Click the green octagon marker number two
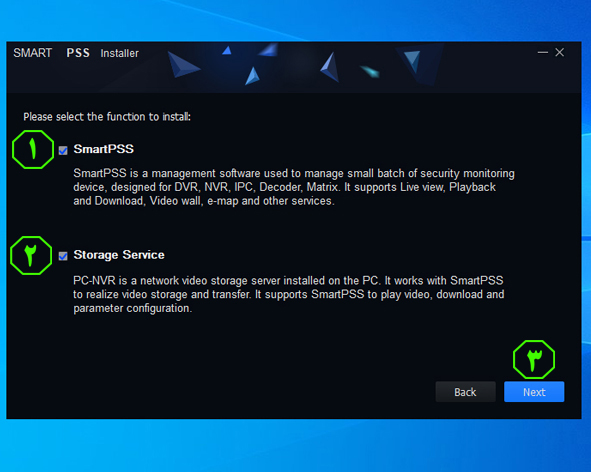Screen dimensions: 591x472 tap(31, 255)
